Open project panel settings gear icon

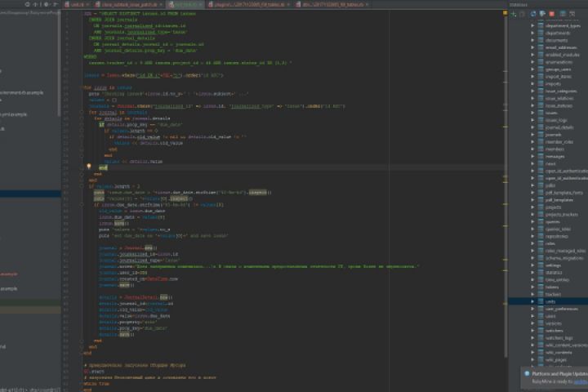point(46,5)
